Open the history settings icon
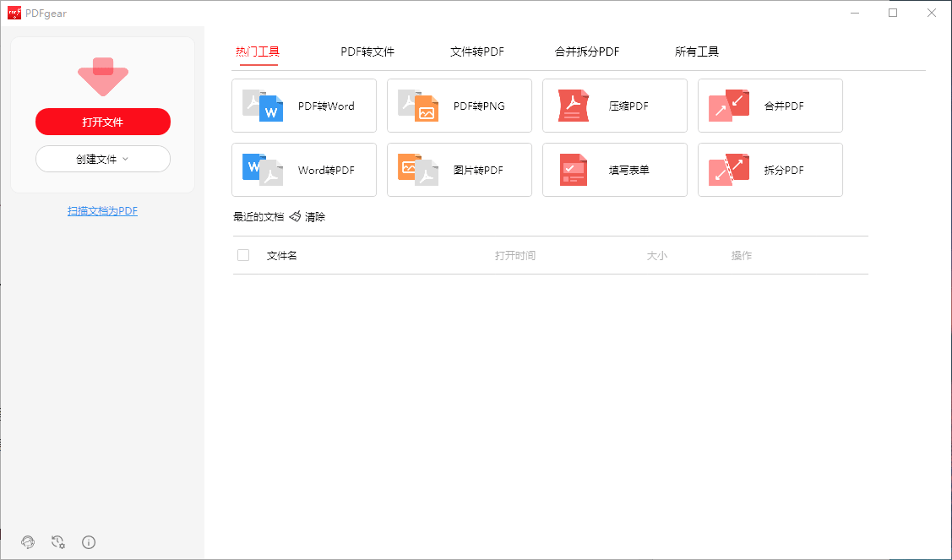 [x=58, y=542]
